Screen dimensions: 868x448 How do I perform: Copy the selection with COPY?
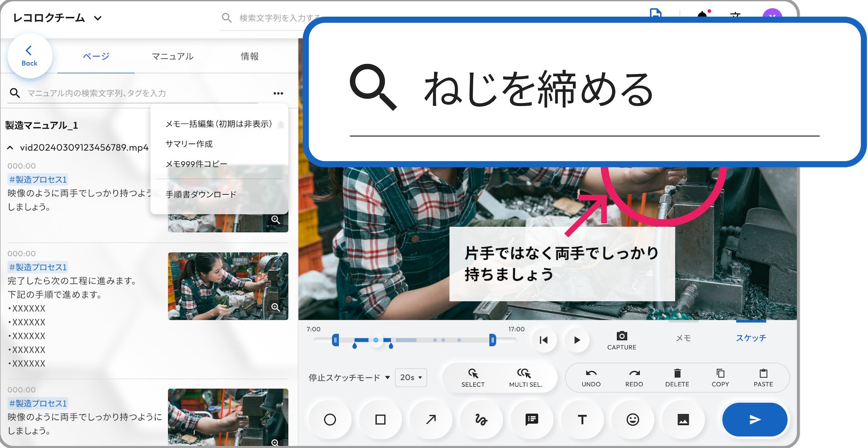pyautogui.click(x=720, y=378)
